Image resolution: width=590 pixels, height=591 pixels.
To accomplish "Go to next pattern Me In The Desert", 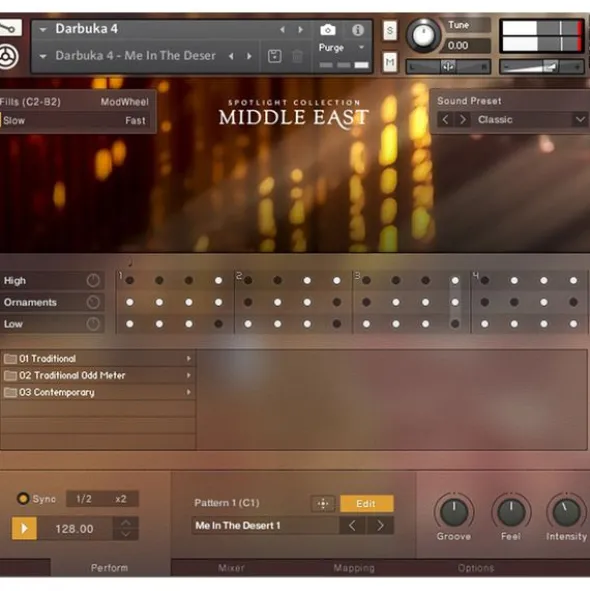I will [x=380, y=525].
